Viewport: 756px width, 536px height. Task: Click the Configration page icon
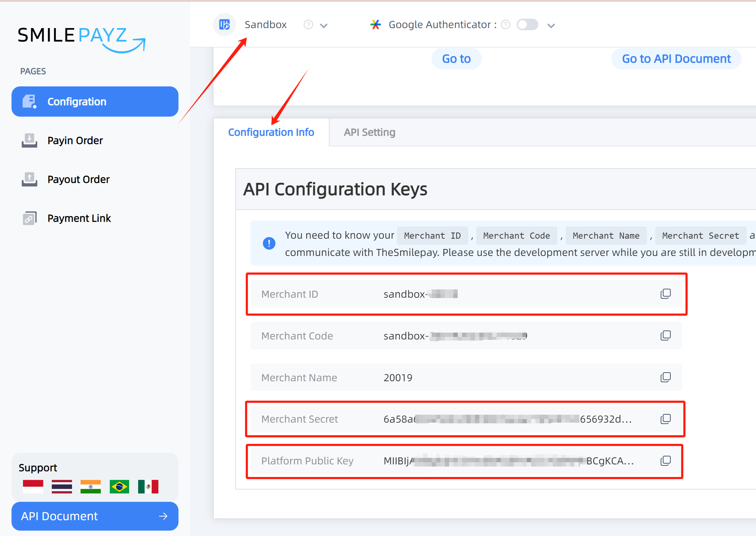[x=30, y=102]
